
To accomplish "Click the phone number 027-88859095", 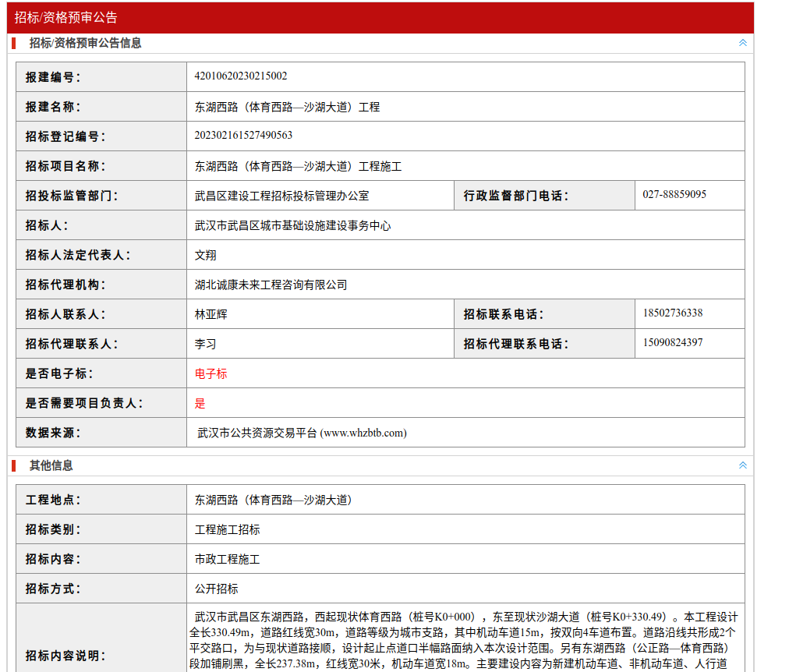I will pos(674,195).
